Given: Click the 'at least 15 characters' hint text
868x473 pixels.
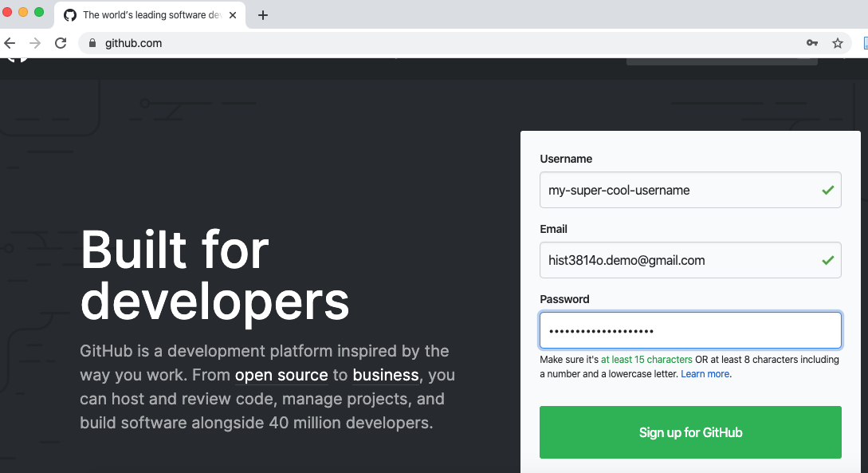Looking at the screenshot, I should point(646,360).
